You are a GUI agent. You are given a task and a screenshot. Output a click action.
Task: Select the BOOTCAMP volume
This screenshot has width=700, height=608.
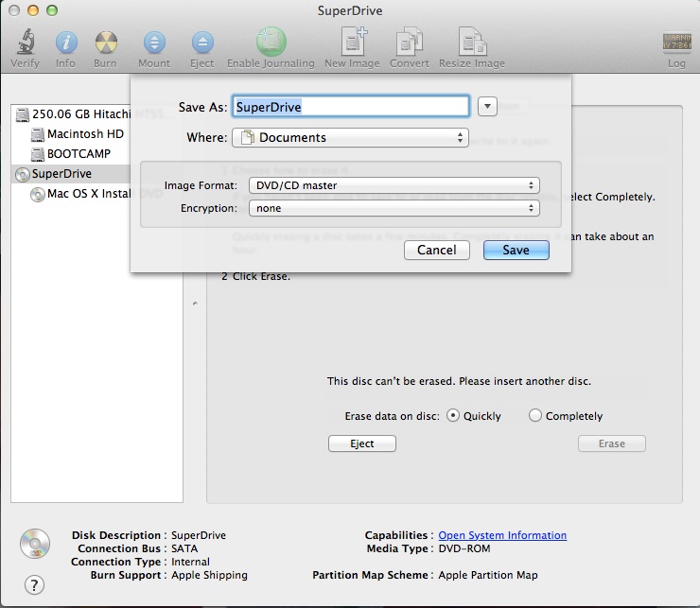tap(71, 154)
